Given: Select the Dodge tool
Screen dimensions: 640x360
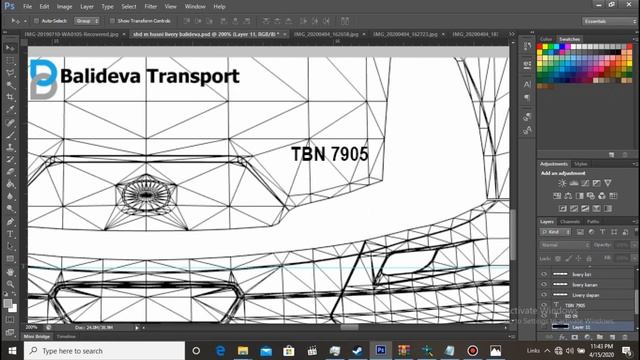Looking at the screenshot, I should (x=10, y=209).
